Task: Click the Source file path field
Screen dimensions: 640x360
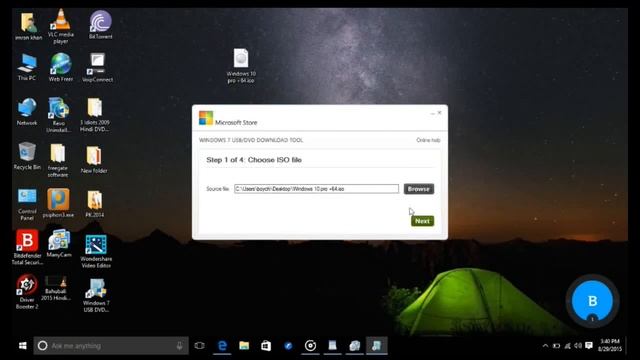Action: click(x=316, y=189)
